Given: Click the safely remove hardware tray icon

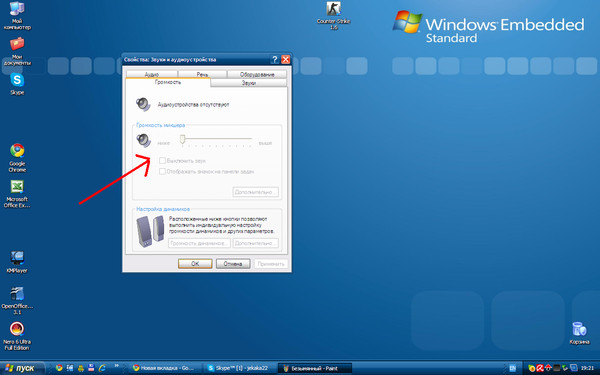Looking at the screenshot, I should (565, 368).
